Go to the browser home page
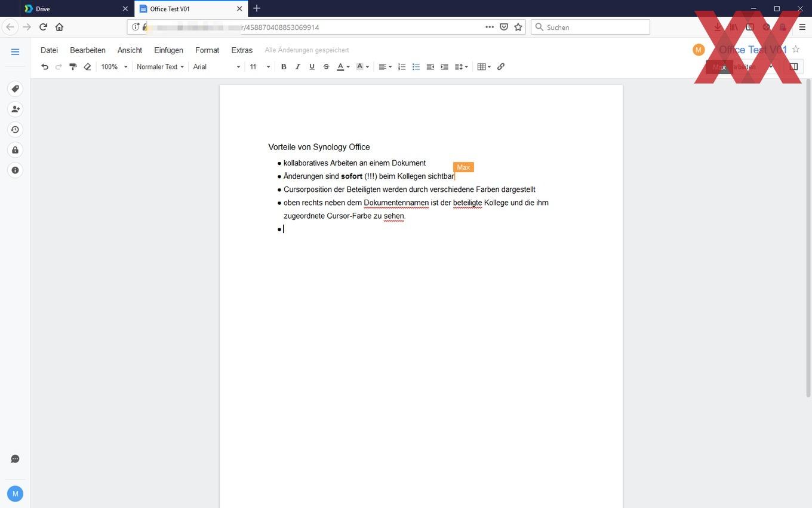This screenshot has width=812, height=508. [59, 27]
